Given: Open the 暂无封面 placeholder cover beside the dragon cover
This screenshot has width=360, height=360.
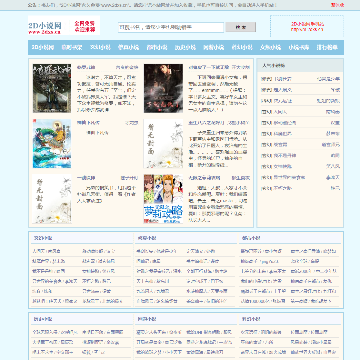Looking at the screenshot, I should [x=163, y=144].
